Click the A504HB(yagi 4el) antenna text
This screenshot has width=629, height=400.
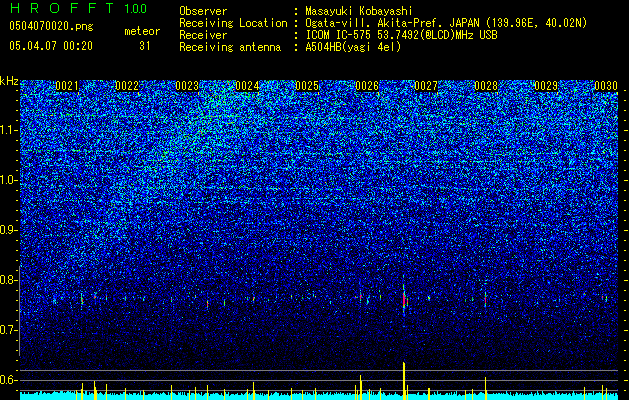pyautogui.click(x=353, y=47)
